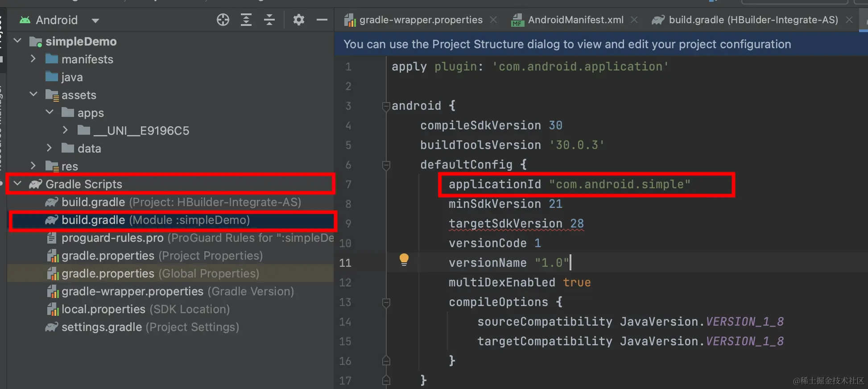
Task: Expand the __UNI__E9196C5 folder
Action: click(x=65, y=130)
